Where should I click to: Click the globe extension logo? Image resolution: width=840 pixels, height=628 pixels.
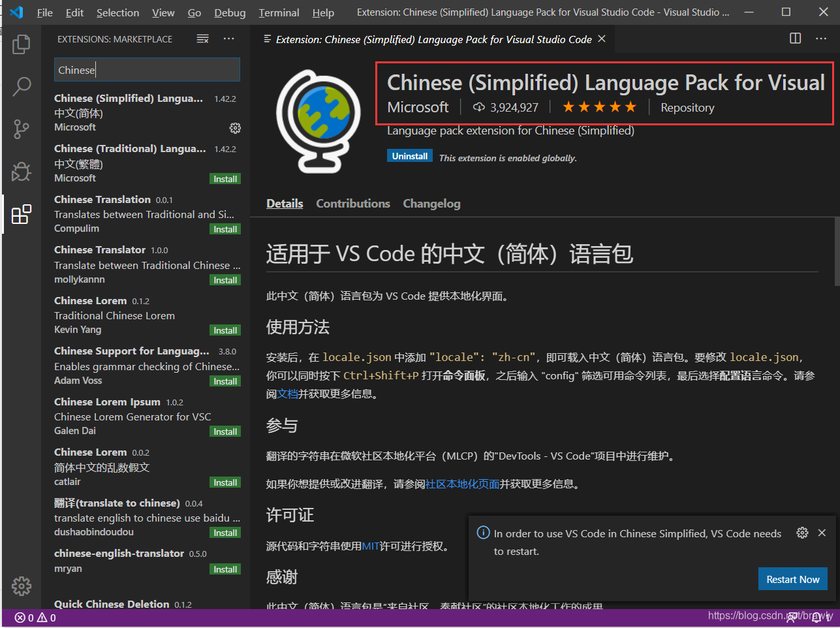click(x=319, y=121)
